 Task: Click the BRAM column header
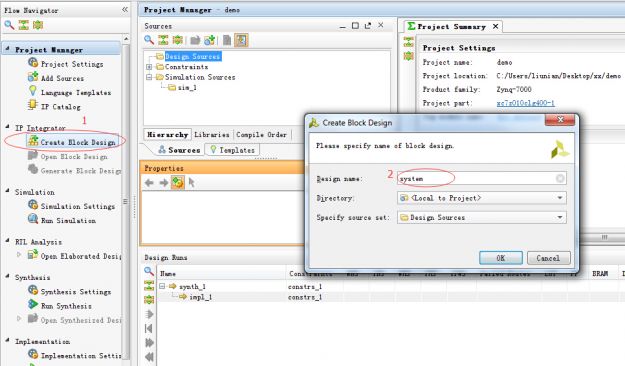click(600, 274)
